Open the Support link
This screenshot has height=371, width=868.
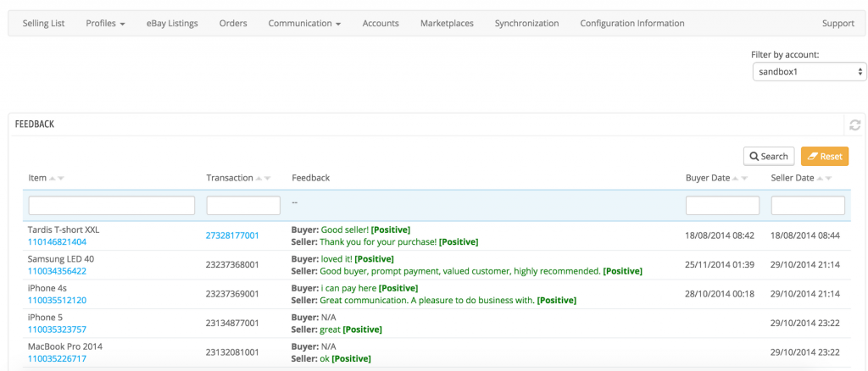(838, 23)
